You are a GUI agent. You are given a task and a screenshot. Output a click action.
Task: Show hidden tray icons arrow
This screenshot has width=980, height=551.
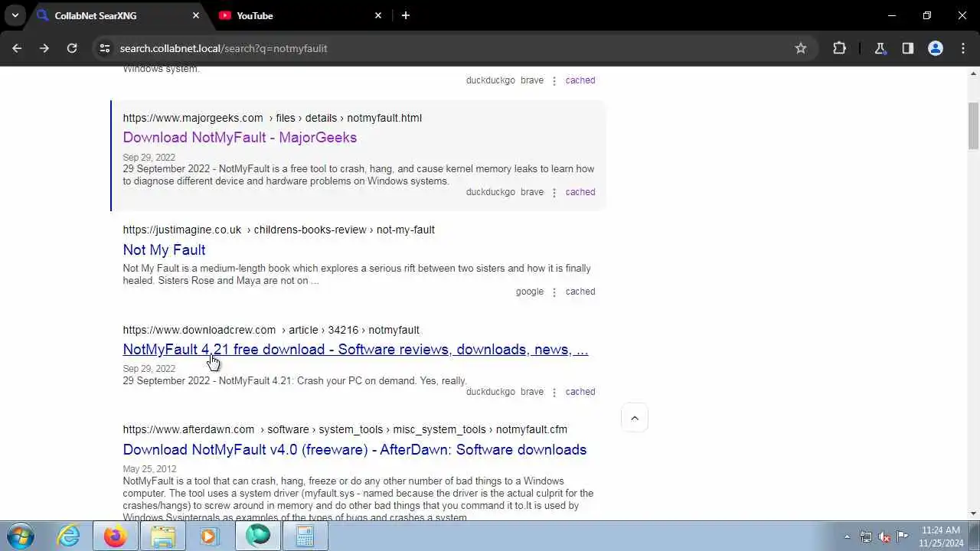[847, 536]
